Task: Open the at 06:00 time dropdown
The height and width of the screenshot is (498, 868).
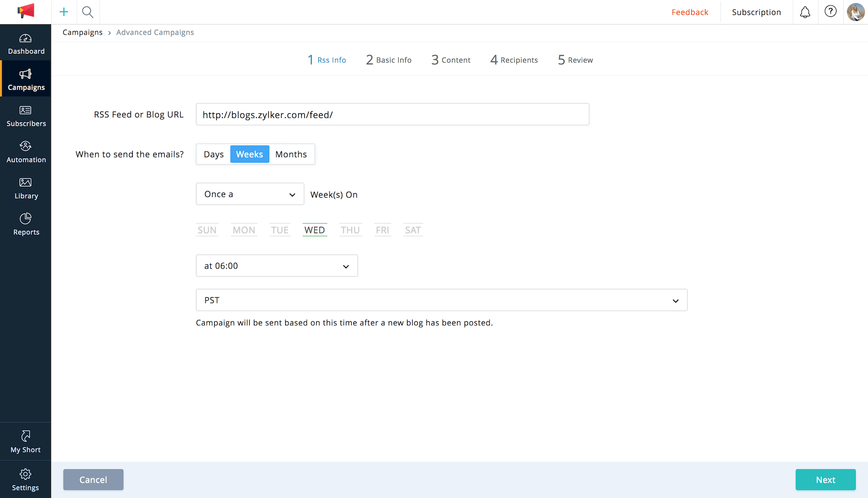Action: [276, 266]
